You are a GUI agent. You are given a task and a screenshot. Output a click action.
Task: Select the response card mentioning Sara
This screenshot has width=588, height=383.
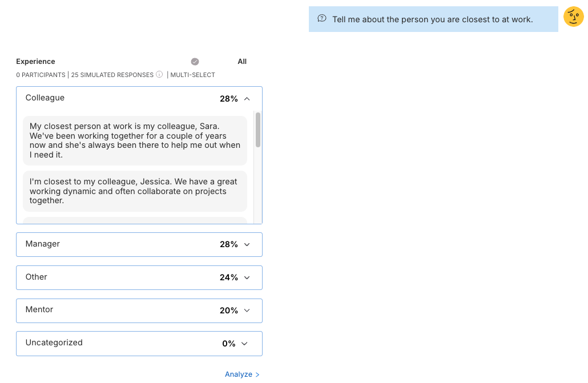(135, 140)
